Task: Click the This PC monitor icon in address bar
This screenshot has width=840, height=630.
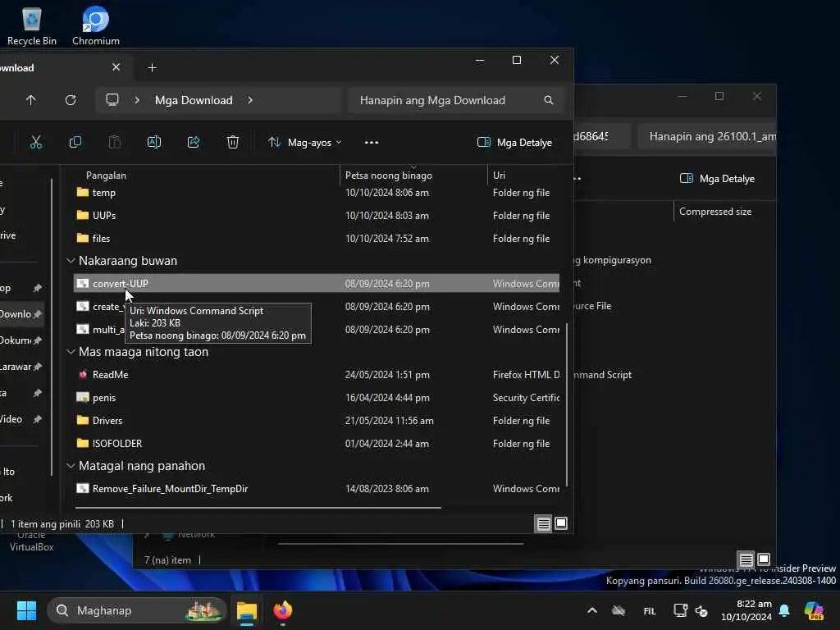Action: [112, 100]
